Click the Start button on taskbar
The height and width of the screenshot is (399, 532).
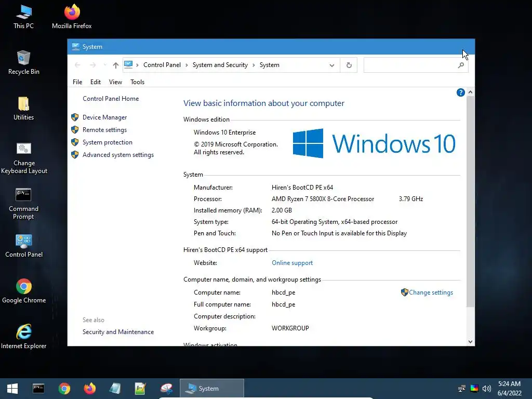click(12, 389)
